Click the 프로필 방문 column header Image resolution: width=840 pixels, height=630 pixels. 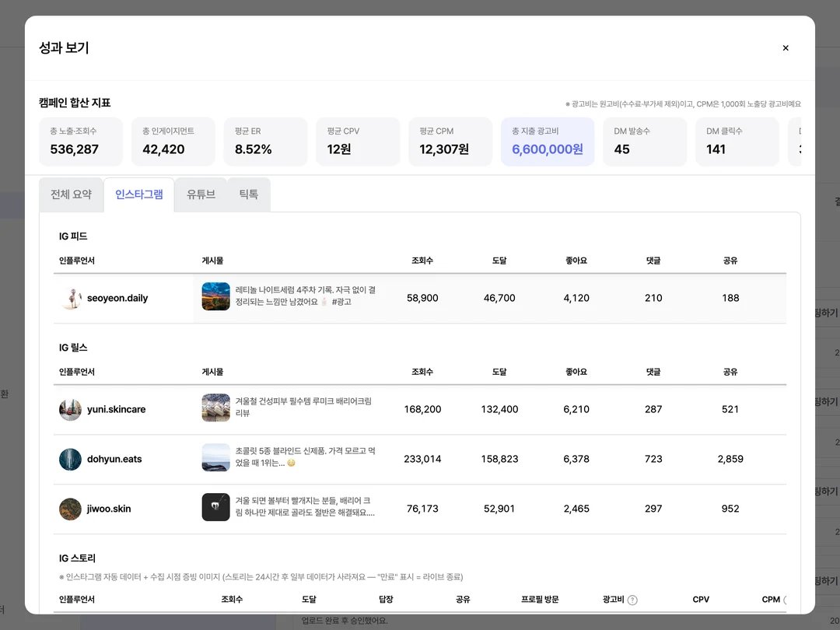coord(540,600)
